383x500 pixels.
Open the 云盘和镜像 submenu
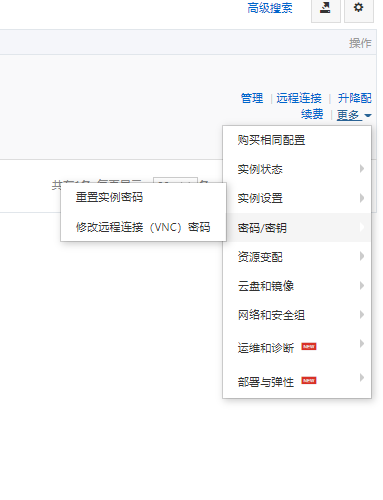click(x=297, y=286)
